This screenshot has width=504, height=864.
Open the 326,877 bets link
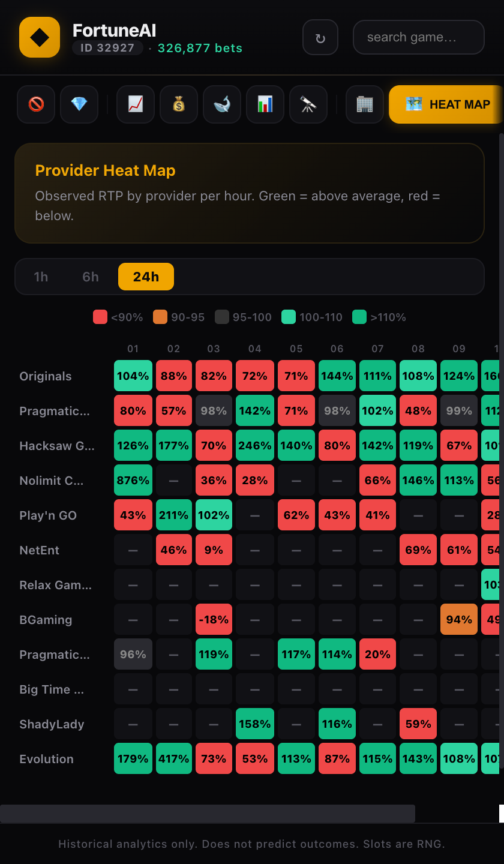click(x=200, y=48)
